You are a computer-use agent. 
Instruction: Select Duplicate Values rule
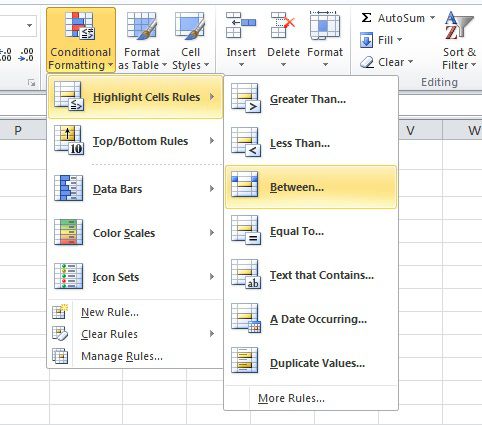[311, 363]
